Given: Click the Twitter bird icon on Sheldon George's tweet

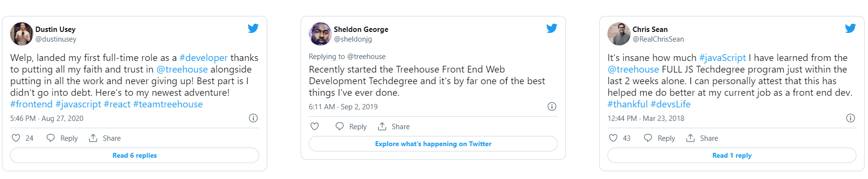Looking at the screenshot, I should (x=551, y=28).
